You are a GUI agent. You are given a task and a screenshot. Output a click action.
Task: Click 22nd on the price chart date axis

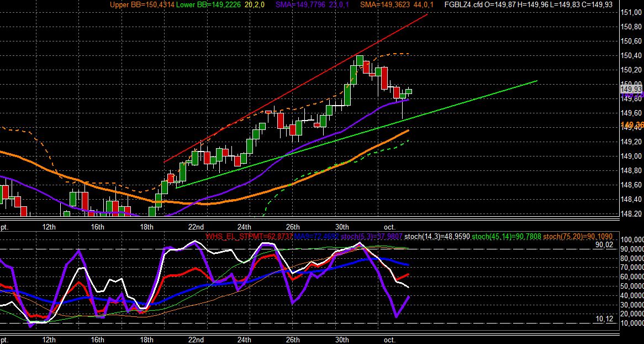coord(196,227)
